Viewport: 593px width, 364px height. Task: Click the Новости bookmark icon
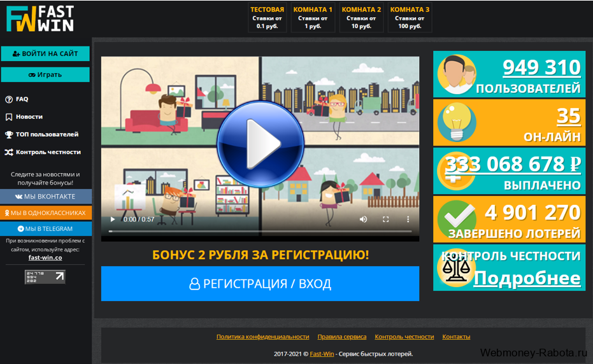[9, 117]
